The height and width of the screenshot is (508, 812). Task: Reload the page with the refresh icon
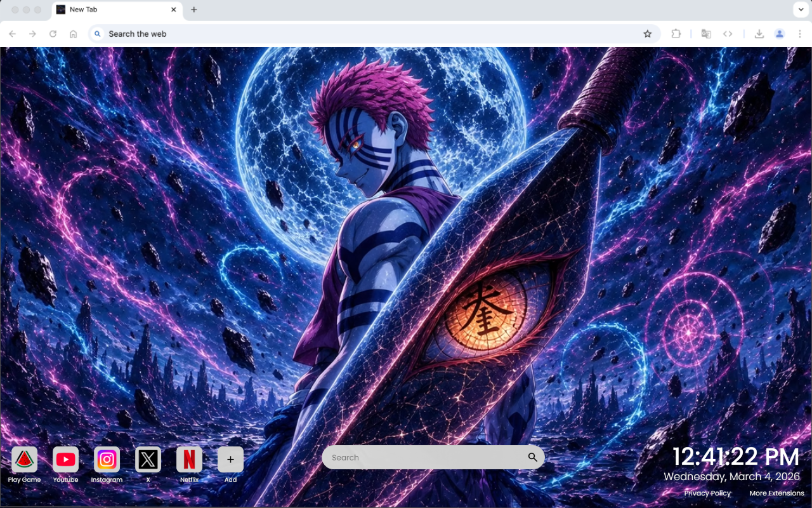pyautogui.click(x=53, y=34)
